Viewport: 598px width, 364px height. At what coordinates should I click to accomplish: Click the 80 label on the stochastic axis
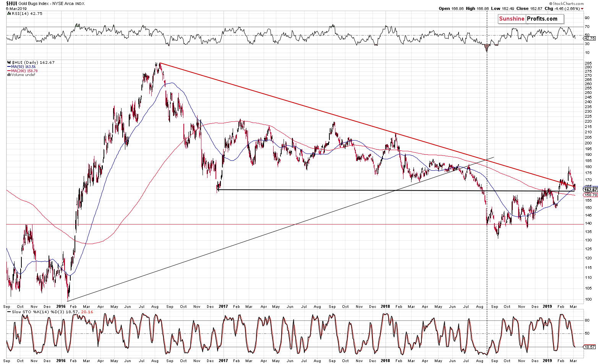point(587,320)
